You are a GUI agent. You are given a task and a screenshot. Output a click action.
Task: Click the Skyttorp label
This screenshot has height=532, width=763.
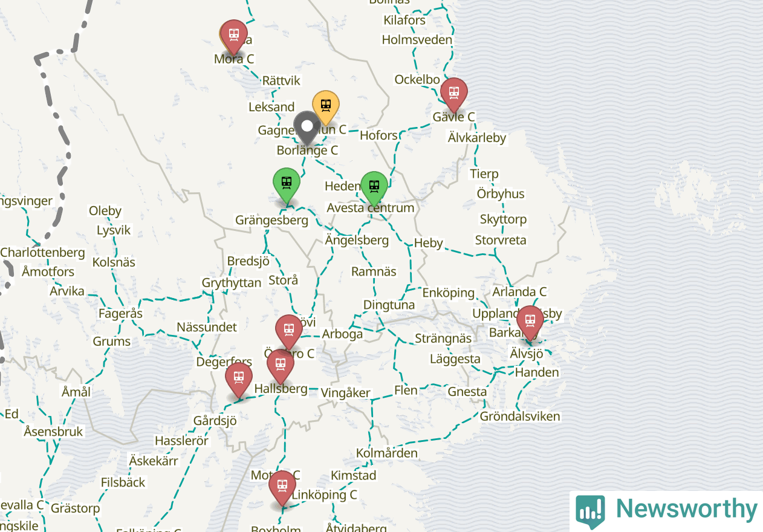point(503,219)
